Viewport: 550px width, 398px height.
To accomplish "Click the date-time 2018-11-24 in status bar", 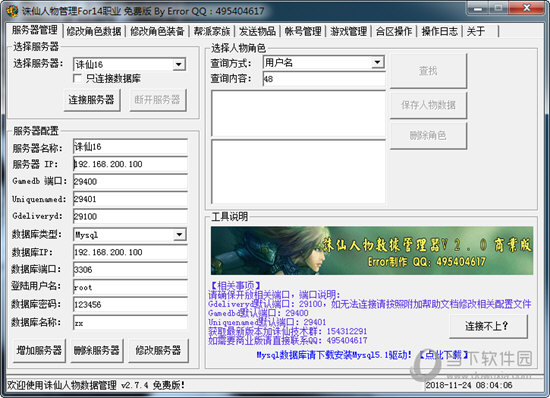I will 469,385.
